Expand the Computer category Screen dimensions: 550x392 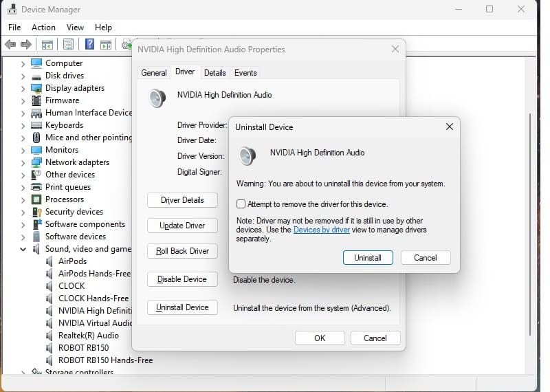click(23, 64)
